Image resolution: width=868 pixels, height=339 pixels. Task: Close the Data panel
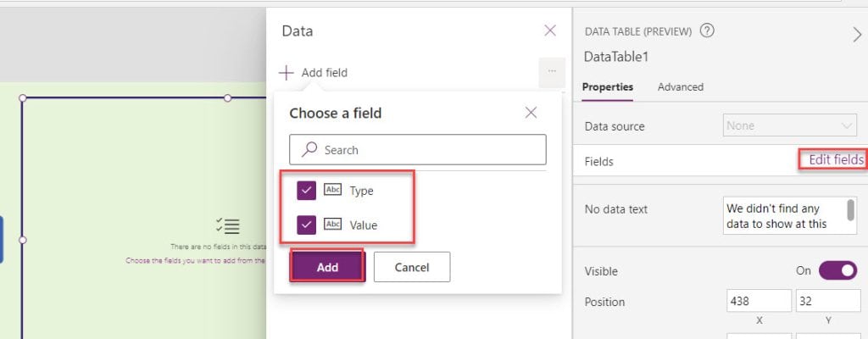click(549, 31)
